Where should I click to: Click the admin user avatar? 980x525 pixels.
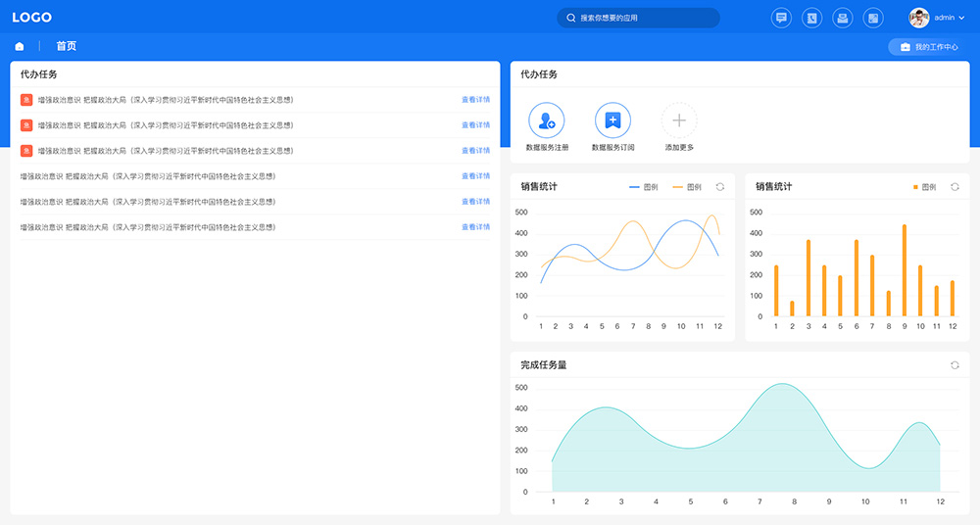pos(919,18)
